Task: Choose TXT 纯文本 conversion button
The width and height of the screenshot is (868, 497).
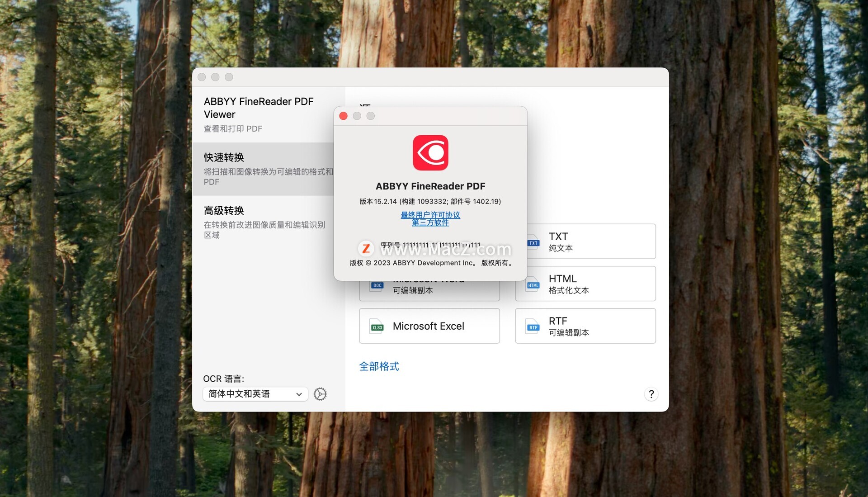Action: pyautogui.click(x=591, y=241)
